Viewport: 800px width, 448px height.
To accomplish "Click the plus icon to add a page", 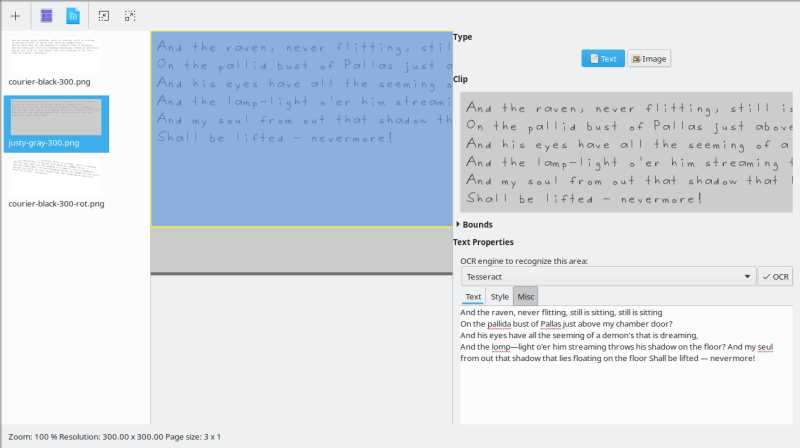I will tap(15, 16).
